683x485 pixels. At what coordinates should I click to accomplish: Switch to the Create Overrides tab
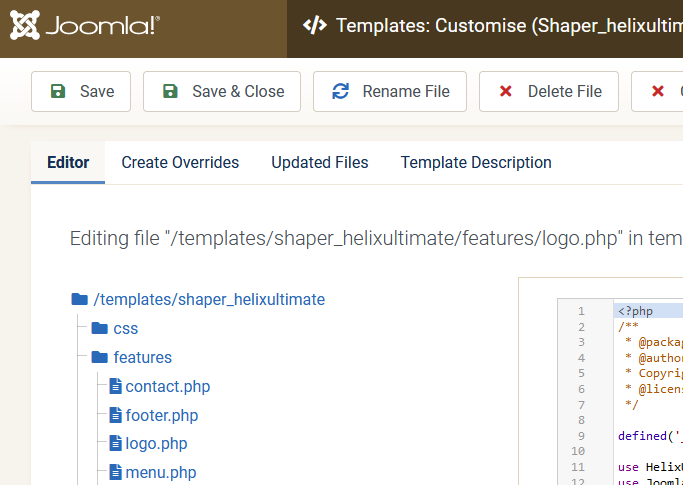[x=180, y=162]
